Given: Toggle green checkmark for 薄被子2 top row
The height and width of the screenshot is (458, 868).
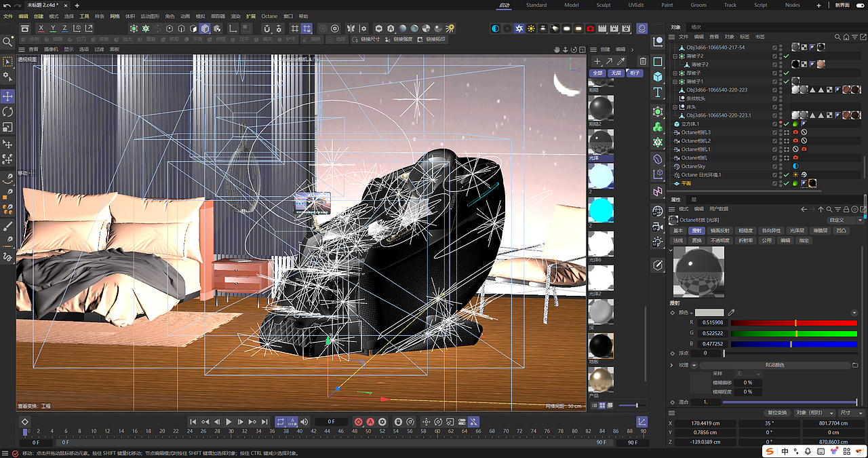Looking at the screenshot, I should [x=786, y=56].
